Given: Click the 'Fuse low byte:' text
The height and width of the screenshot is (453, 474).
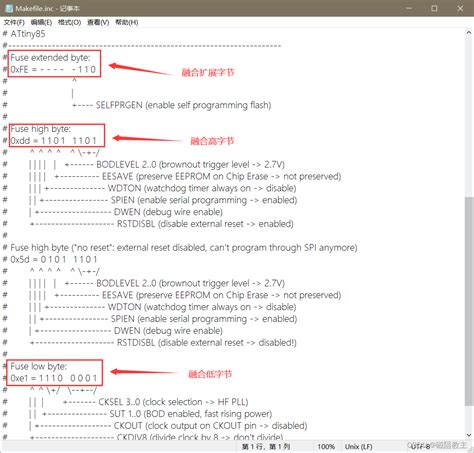Looking at the screenshot, I should tap(39, 367).
